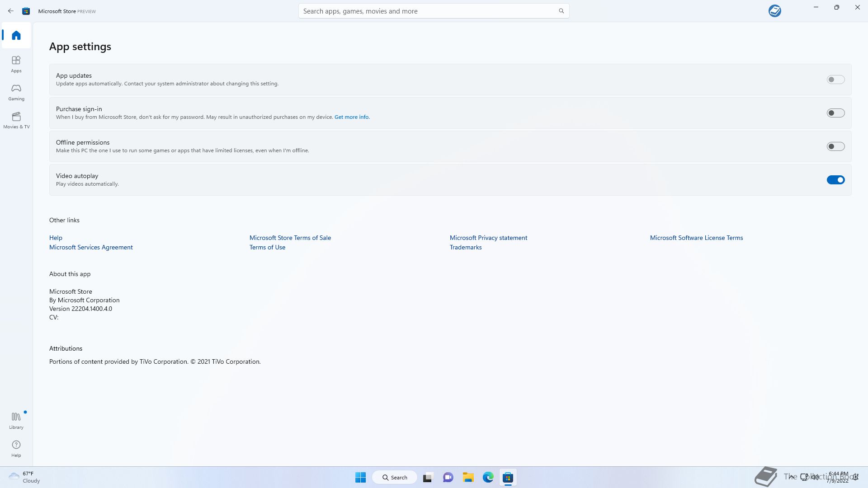Screen dimensions: 868x488
Task: Open the weather widget
Action: click(x=25, y=477)
